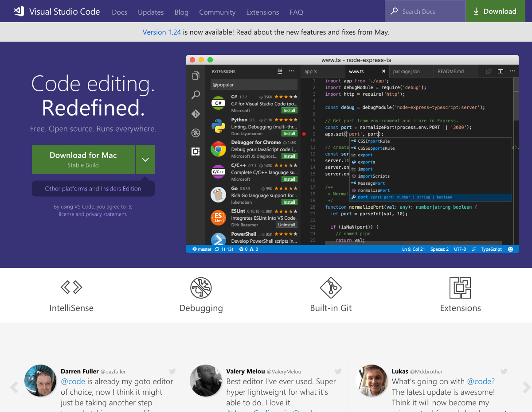
Task: Click Darren Fuller's profile picture
Action: tap(40, 381)
